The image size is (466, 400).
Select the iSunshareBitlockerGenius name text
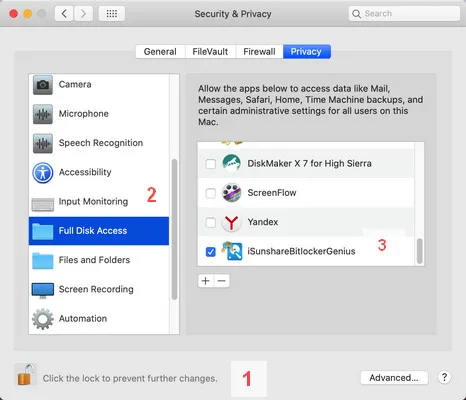point(301,252)
